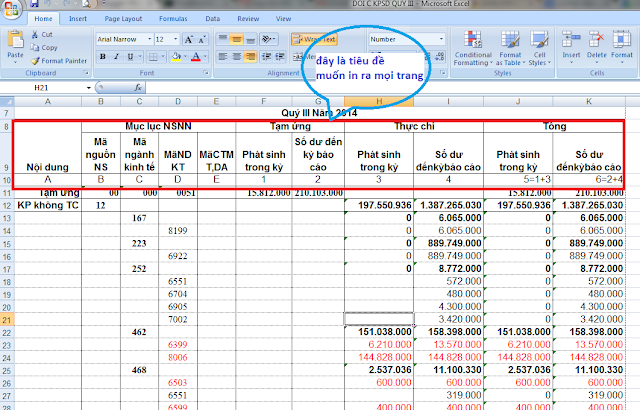Open the Office button menu
The height and width of the screenshot is (410, 640).
pos(11,9)
